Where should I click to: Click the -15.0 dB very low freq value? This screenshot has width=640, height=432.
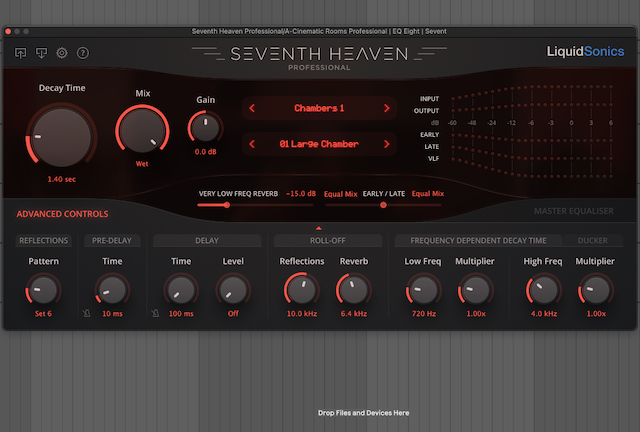point(301,194)
